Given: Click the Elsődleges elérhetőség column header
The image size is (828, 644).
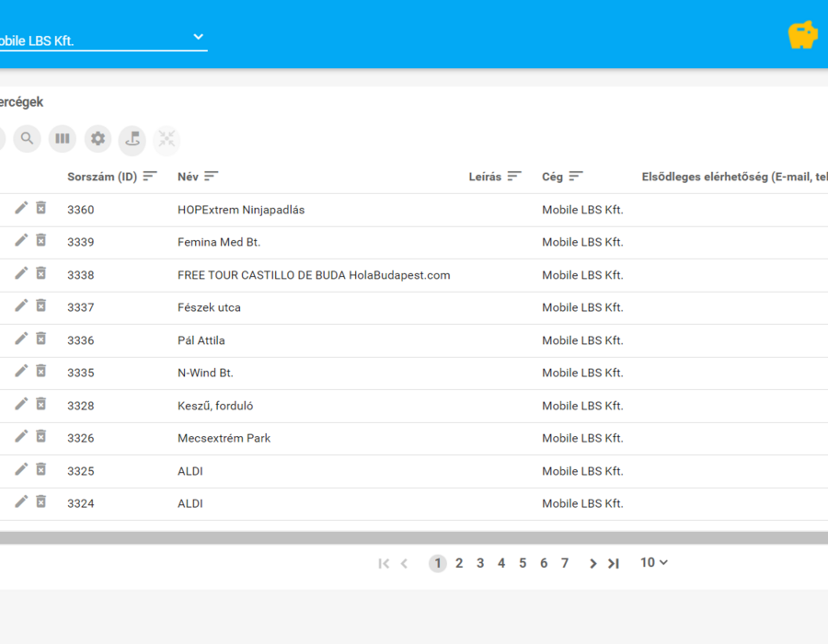Looking at the screenshot, I should (x=734, y=177).
